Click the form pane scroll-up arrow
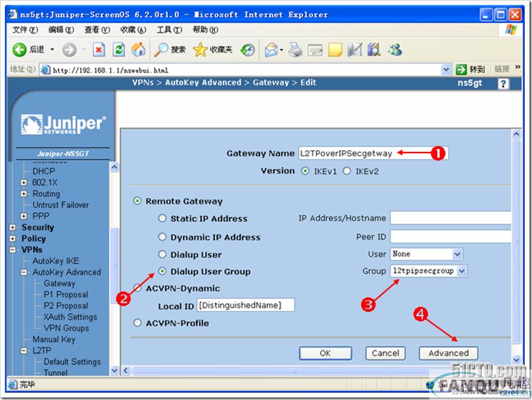This screenshot has width=532, height=400. point(516,134)
